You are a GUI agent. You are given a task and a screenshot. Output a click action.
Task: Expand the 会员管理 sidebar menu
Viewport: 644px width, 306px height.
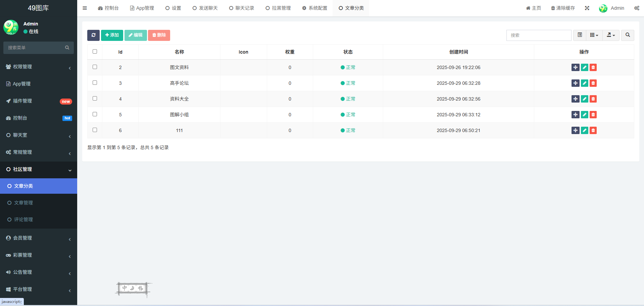pyautogui.click(x=39, y=238)
